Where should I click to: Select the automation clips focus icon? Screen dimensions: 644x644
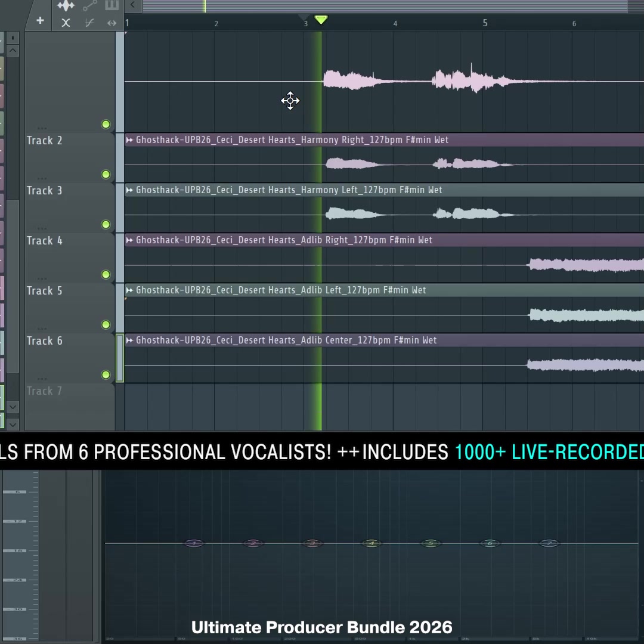click(x=89, y=5)
